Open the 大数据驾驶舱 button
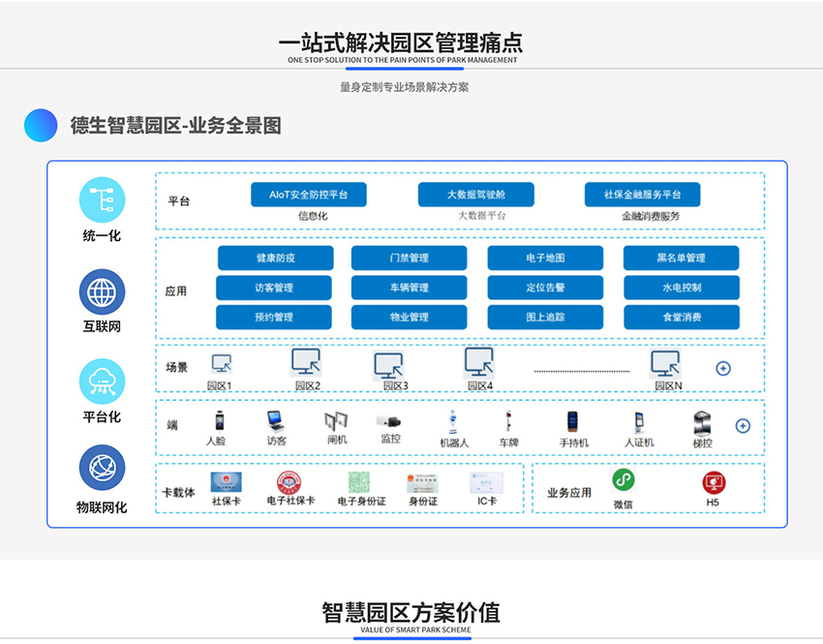Image resolution: width=823 pixels, height=644 pixels. 475,195
